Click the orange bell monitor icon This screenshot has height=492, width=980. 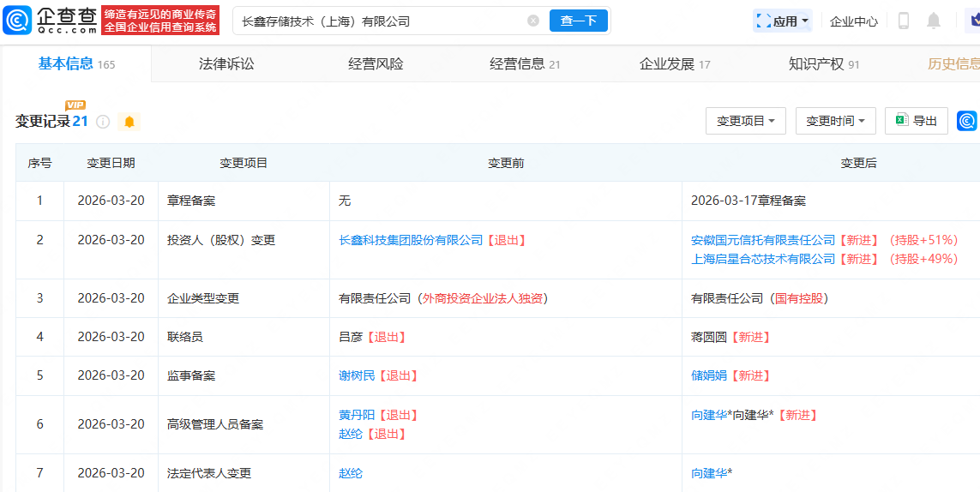129,122
